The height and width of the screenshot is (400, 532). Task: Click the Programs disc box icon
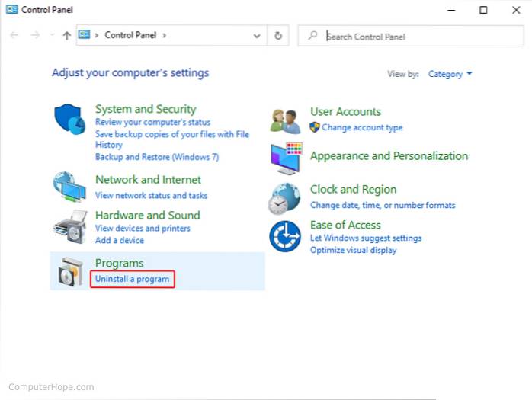coord(70,271)
